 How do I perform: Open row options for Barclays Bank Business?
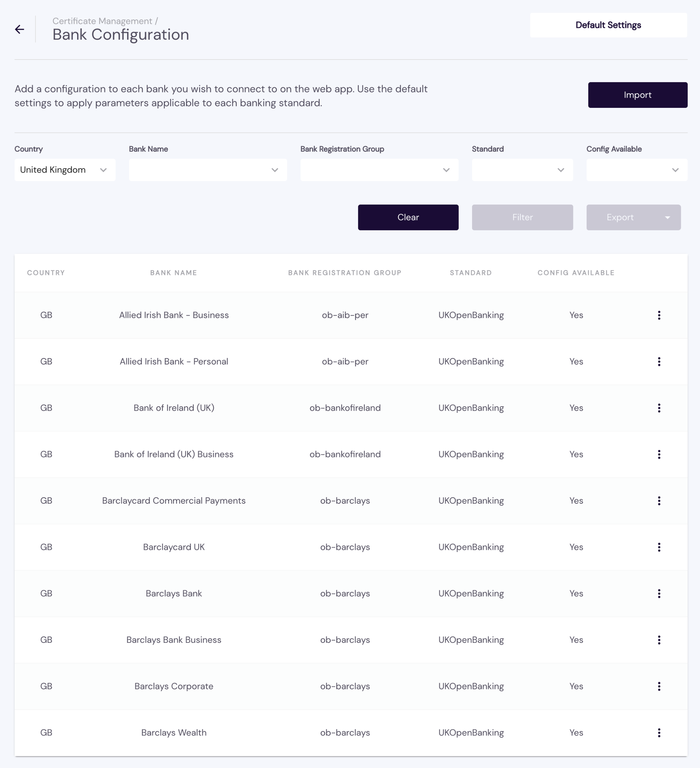coord(659,640)
